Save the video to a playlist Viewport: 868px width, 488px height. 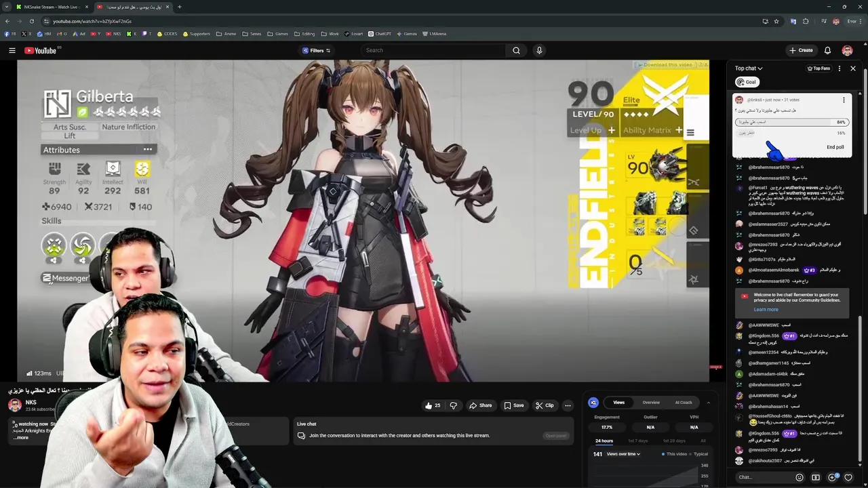click(513, 405)
